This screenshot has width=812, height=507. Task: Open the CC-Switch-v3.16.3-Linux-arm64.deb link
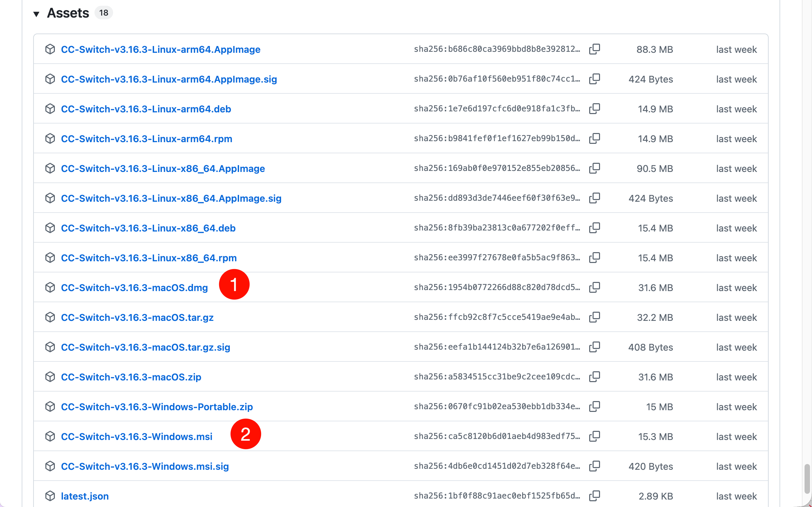[146, 109]
